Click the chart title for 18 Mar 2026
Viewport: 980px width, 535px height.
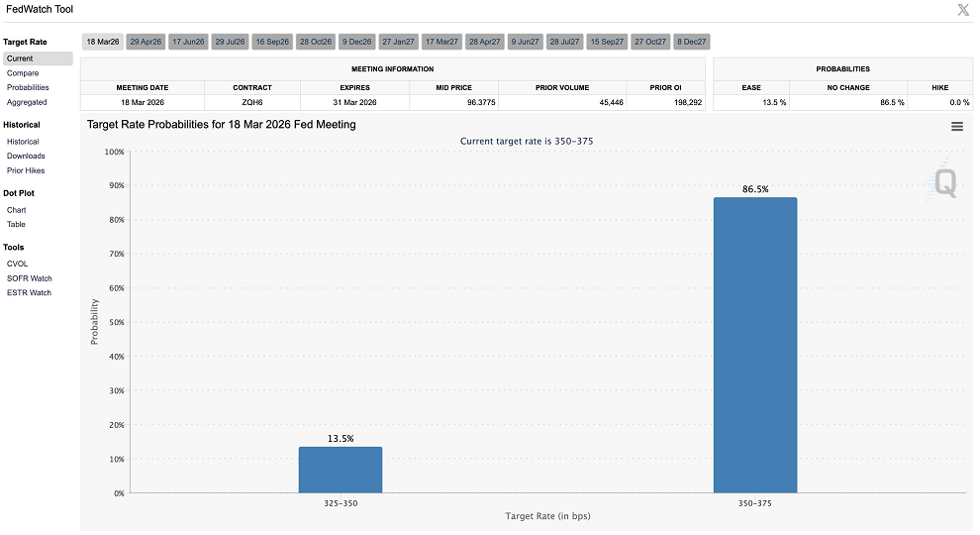222,125
